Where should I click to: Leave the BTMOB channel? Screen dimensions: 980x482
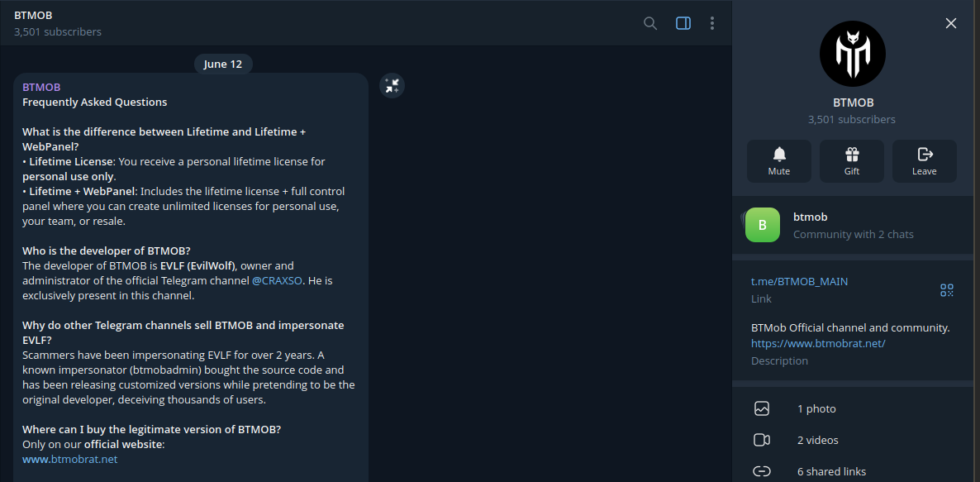click(x=925, y=161)
